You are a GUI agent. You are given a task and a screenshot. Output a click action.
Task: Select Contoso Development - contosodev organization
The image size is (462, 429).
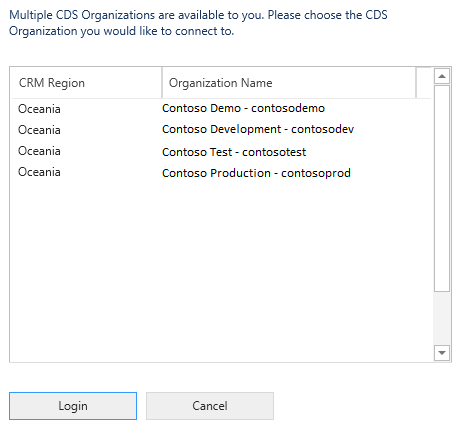point(258,129)
